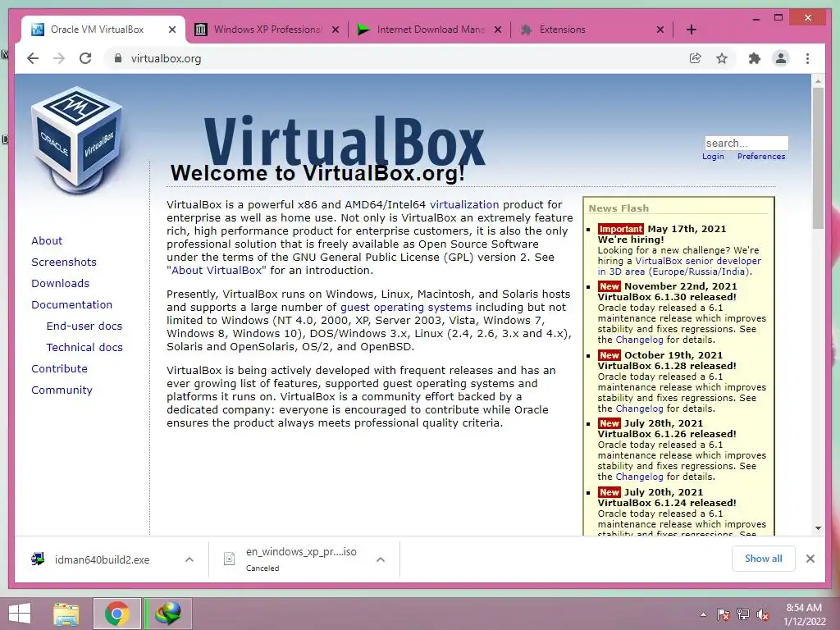The height and width of the screenshot is (630, 840).
Task: Click the muted volume tray icon
Action: point(763,614)
